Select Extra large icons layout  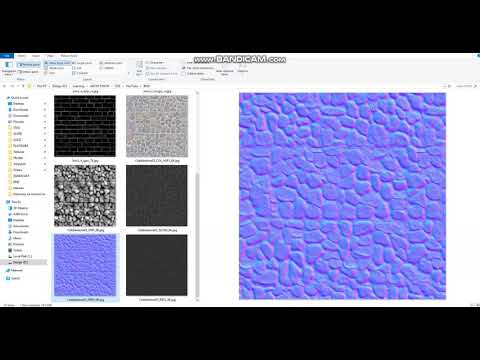tap(57, 63)
